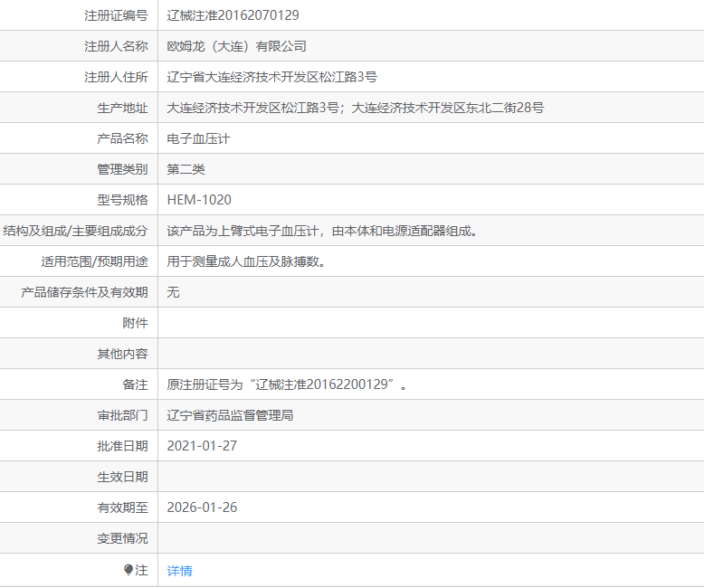Screen dimensions: 704x588
Task: Click the 批准日期 label
Action: [x=122, y=446]
